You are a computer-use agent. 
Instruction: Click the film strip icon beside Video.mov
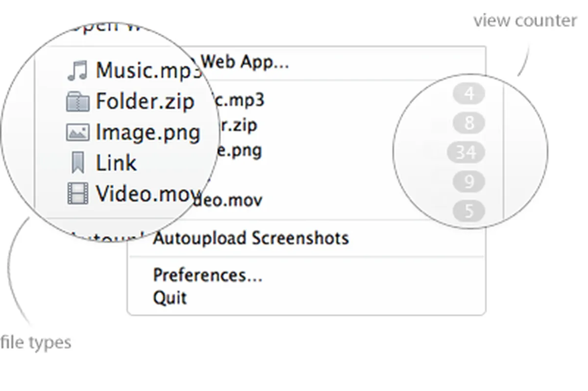pos(77,194)
